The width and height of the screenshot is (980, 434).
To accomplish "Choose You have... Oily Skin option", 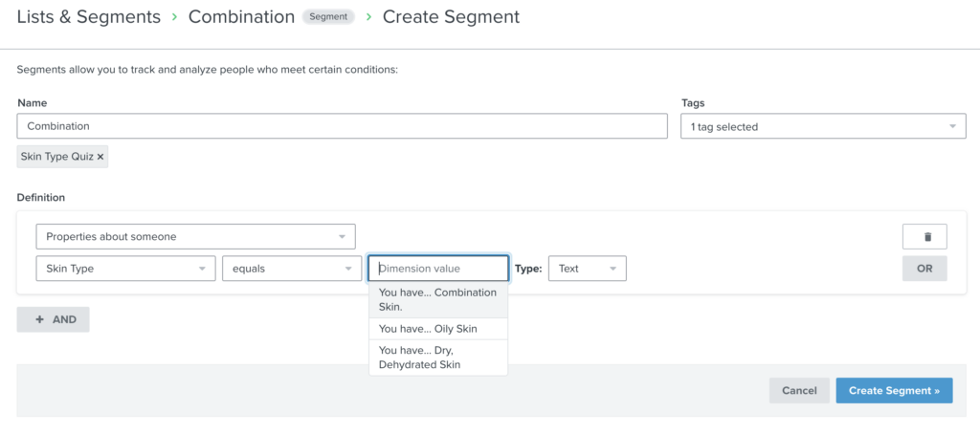I will [438, 329].
